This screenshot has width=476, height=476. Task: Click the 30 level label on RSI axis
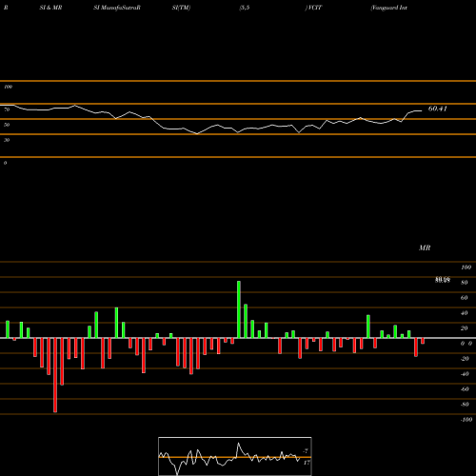point(7,140)
